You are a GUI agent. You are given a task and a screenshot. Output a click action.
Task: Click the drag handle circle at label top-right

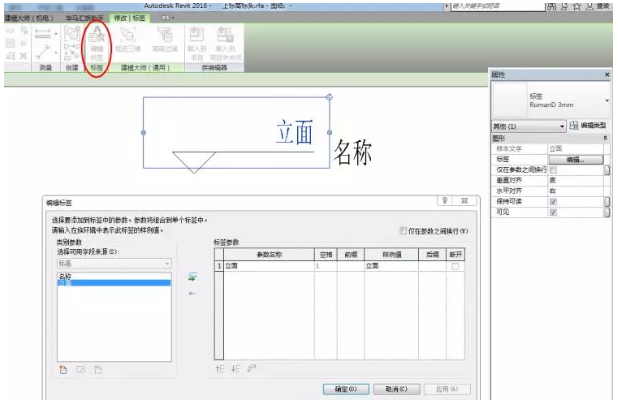pos(329,97)
